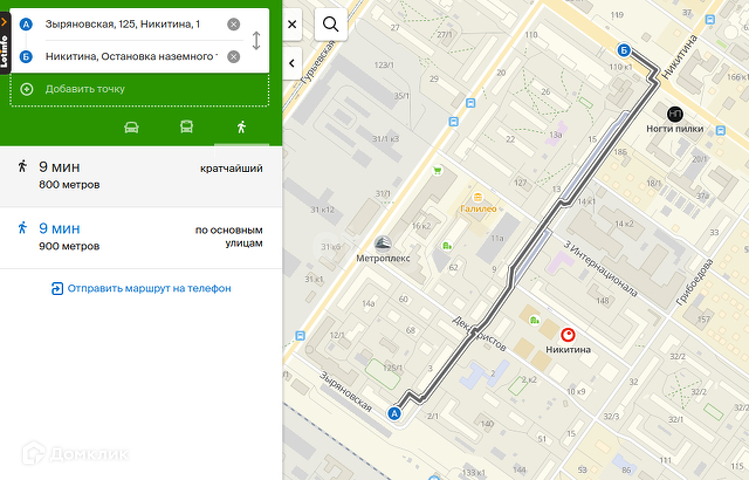Click the point Б letter badge in panel
Image resolution: width=749 pixels, height=480 pixels.
[x=26, y=57]
